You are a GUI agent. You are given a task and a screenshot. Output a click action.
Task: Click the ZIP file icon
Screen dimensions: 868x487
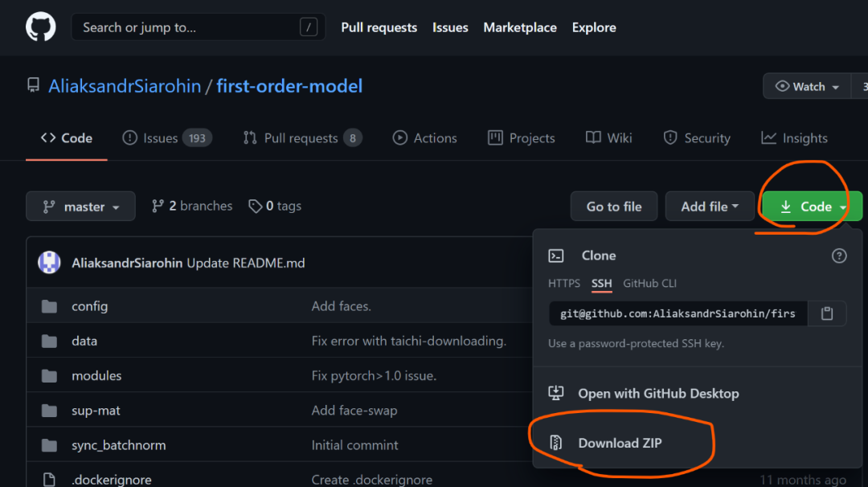(x=556, y=443)
